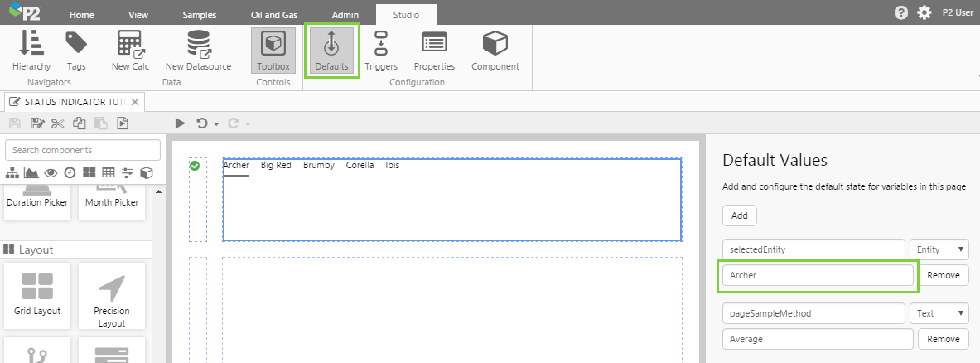The image size is (980, 363).
Task: Select the Precision Layout component
Action: (x=112, y=296)
